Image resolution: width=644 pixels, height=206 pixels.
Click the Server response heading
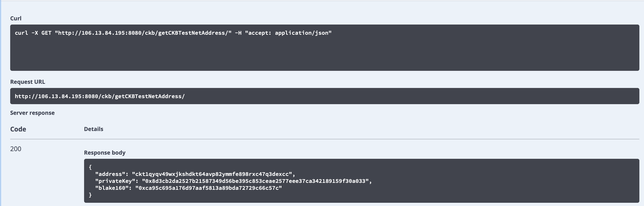coord(32,113)
